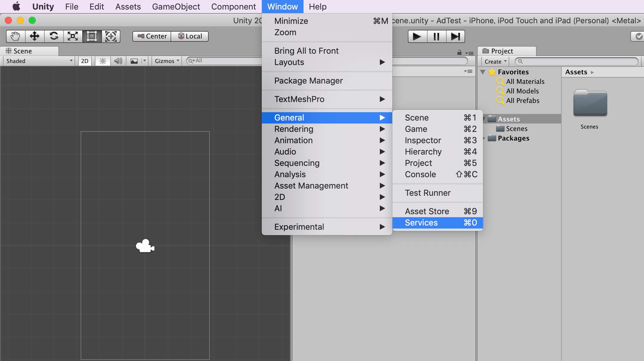
Task: Choose Services from General submenu
Action: pyautogui.click(x=437, y=223)
